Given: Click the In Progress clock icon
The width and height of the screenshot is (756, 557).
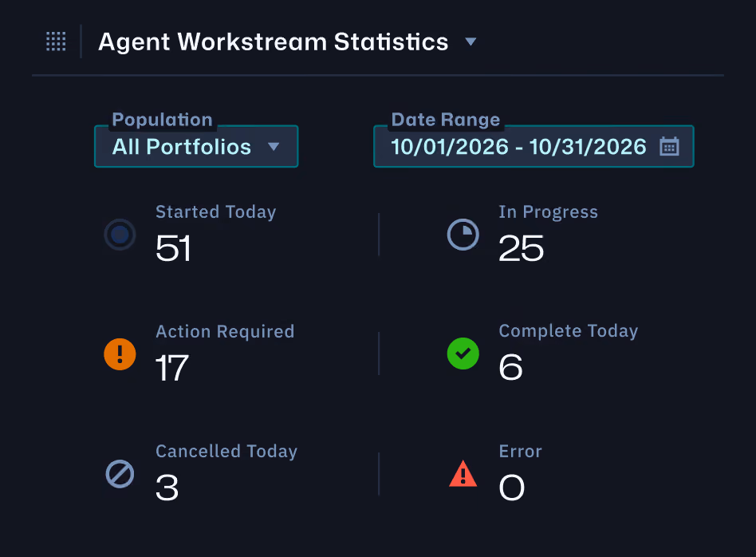Looking at the screenshot, I should tap(463, 235).
